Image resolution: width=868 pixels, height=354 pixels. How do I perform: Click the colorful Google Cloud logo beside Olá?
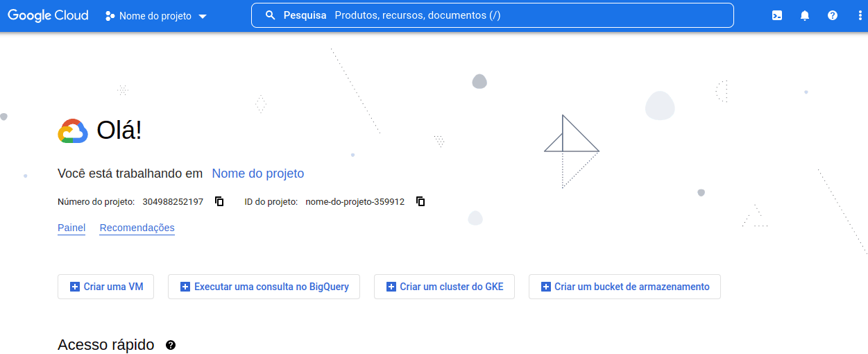(x=72, y=131)
